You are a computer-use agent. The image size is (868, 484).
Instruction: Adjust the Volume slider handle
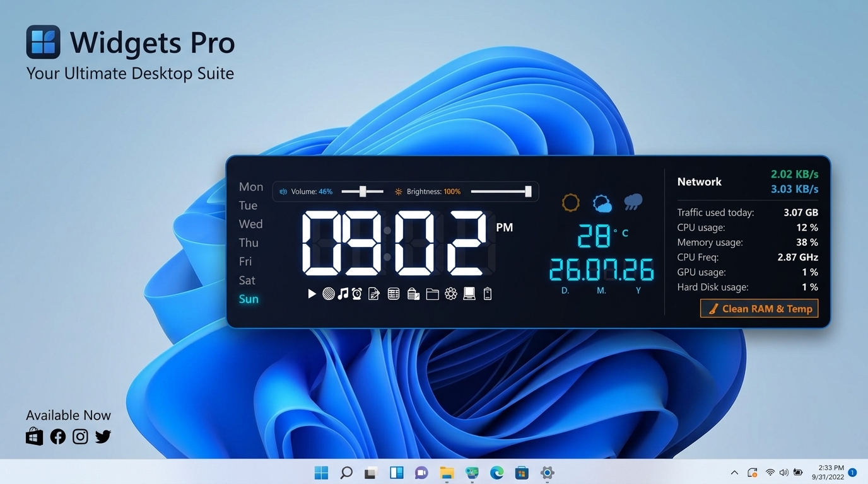point(363,192)
